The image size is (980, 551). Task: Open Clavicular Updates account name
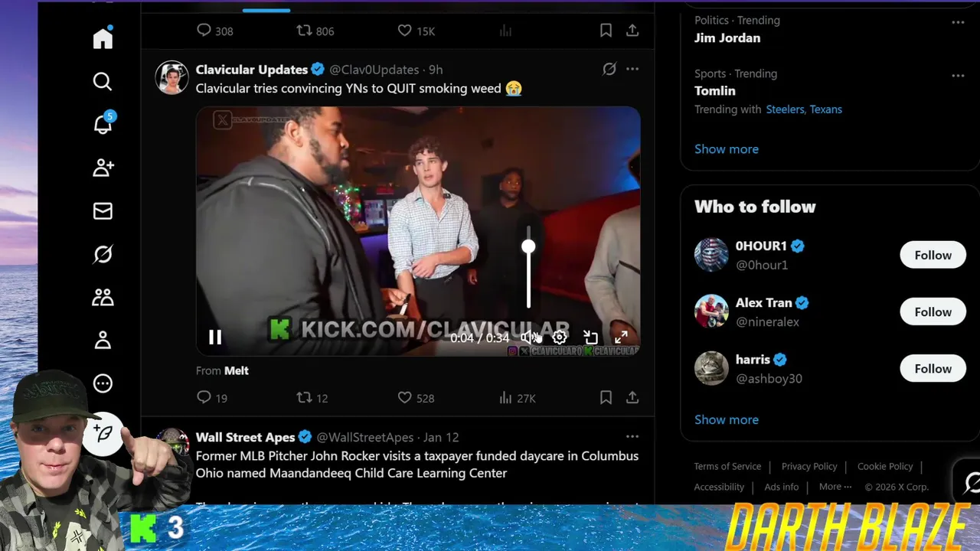252,70
